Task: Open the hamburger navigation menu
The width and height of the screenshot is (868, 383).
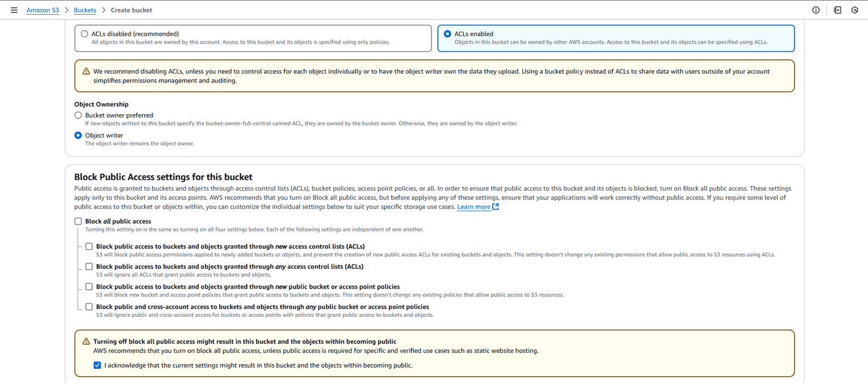Action: [14, 10]
